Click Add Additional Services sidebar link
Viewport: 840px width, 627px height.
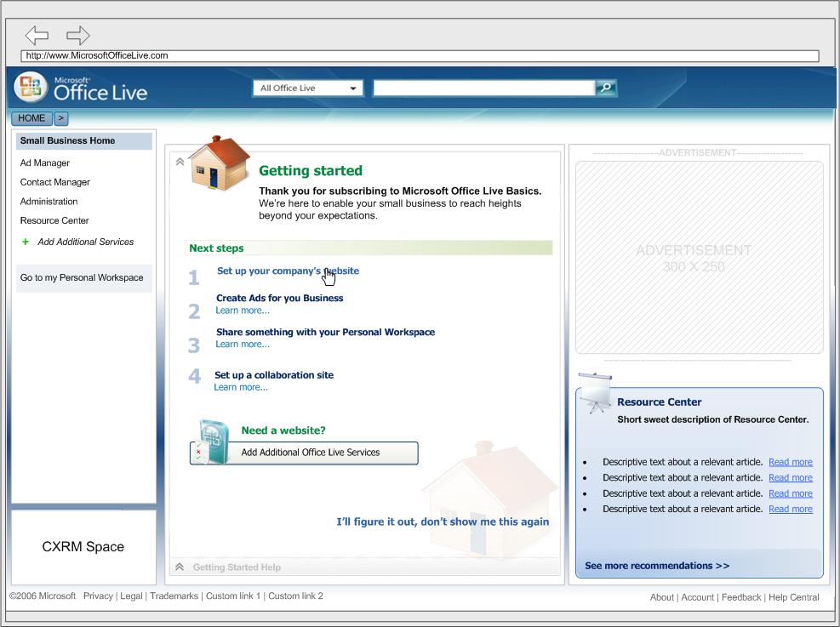[x=86, y=242]
